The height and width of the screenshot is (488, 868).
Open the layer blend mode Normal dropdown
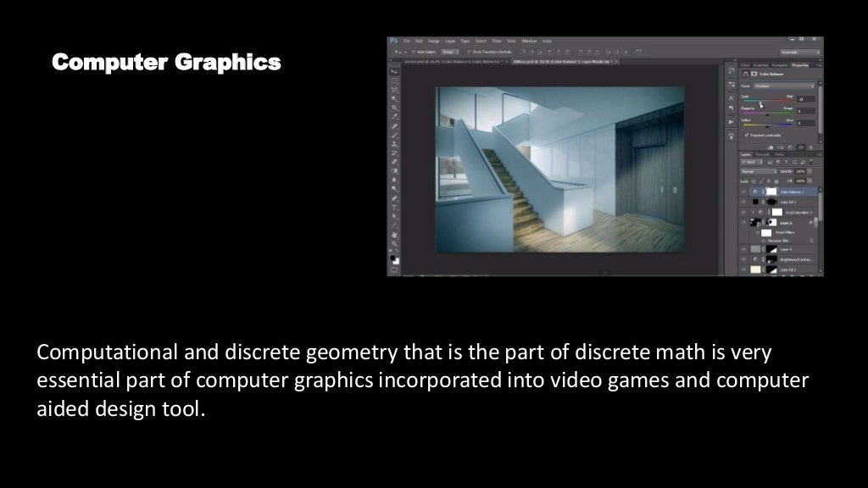pos(759,171)
